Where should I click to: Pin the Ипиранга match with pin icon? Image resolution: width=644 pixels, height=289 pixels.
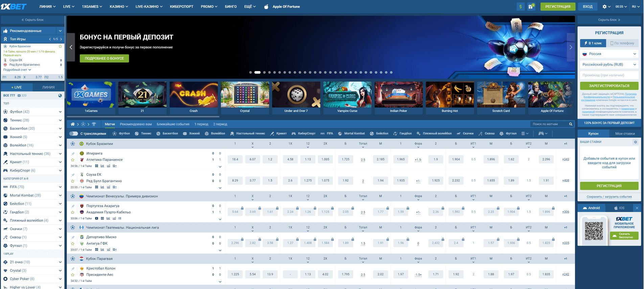tap(73, 153)
